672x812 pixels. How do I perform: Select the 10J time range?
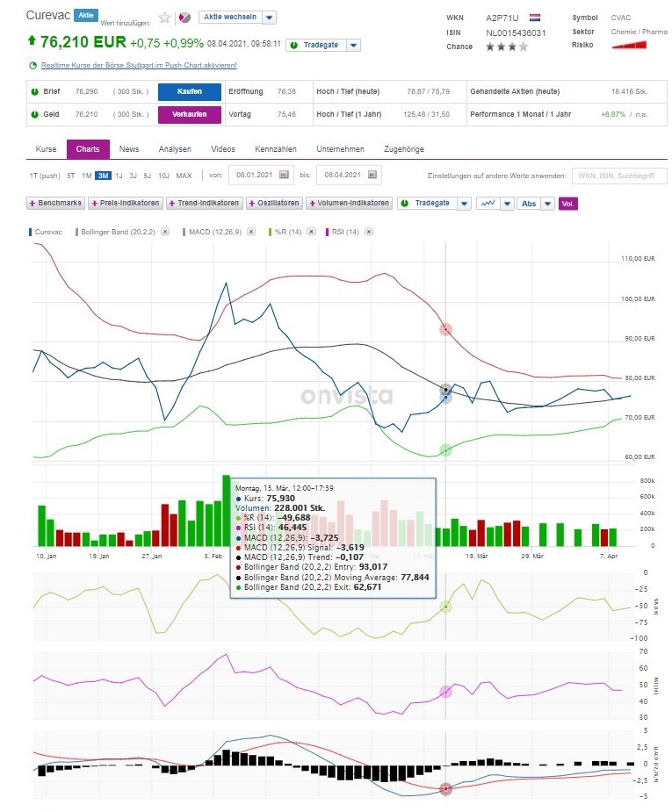[163, 176]
